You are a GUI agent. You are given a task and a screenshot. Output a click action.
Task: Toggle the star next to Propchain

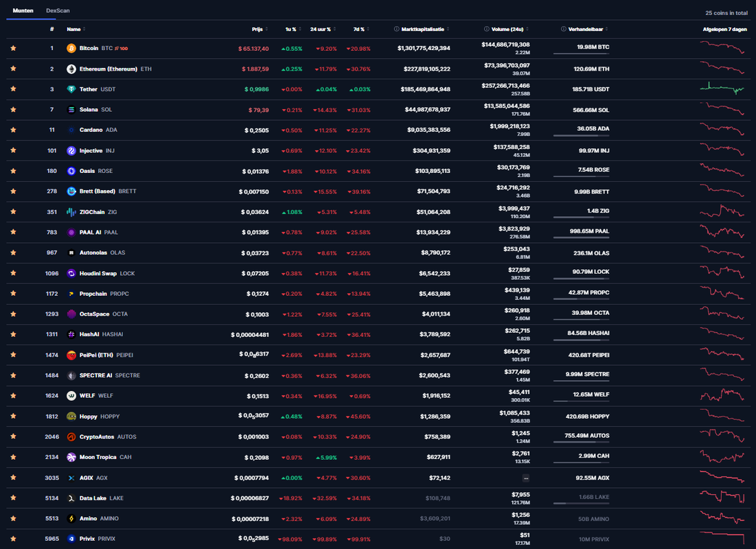(x=14, y=293)
